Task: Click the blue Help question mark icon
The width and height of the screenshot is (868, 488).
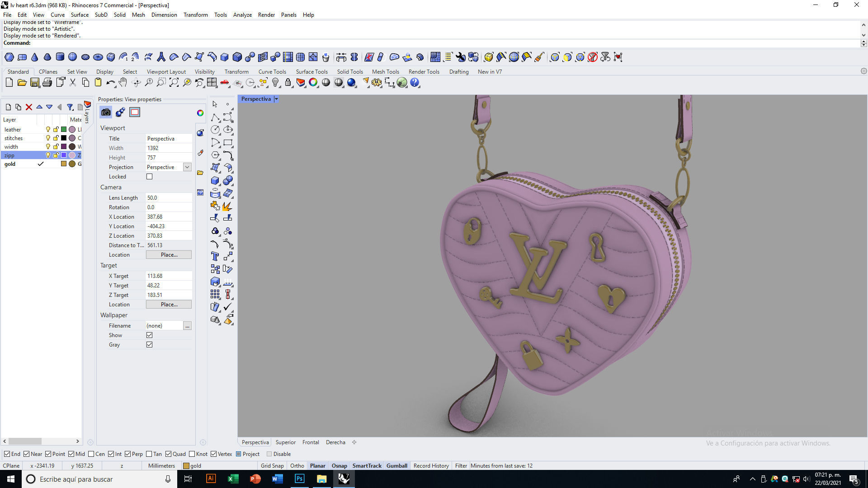Action: tap(415, 83)
